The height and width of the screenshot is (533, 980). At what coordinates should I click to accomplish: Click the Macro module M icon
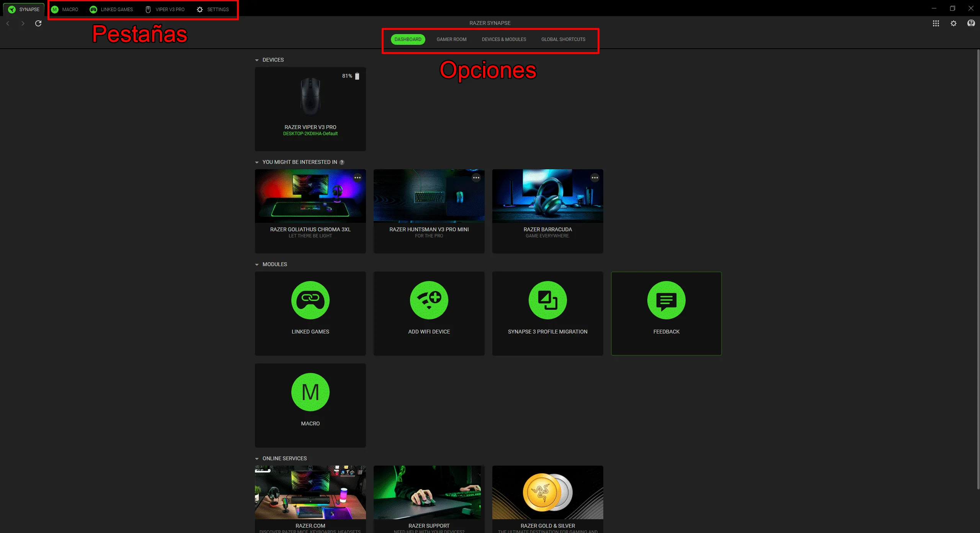[x=310, y=392]
